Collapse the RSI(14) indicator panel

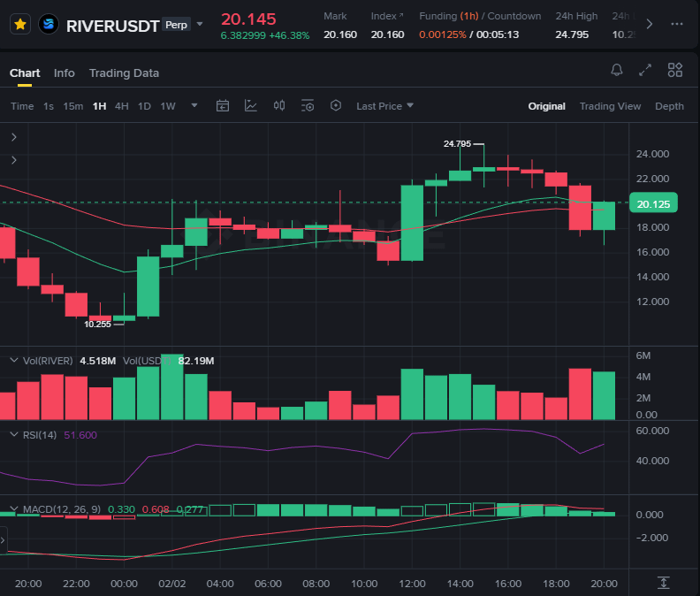(13, 435)
